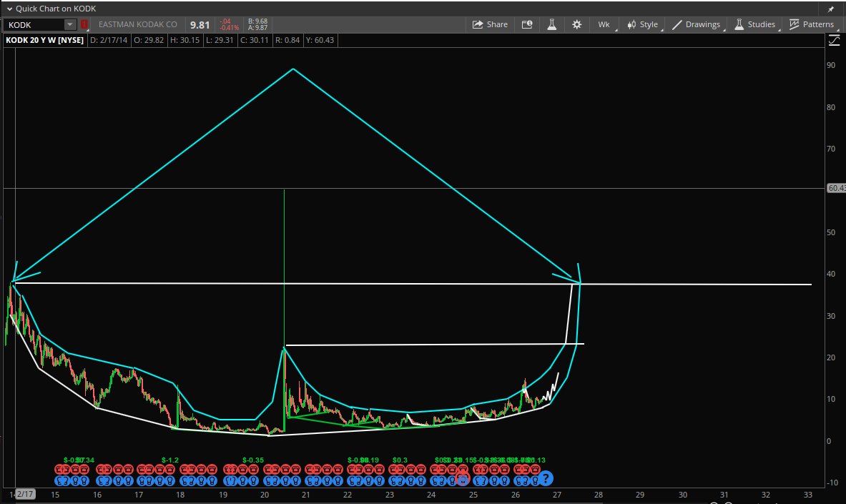846x504 pixels.
Task: Click the pin icon in the title bar
Action: click(831, 9)
